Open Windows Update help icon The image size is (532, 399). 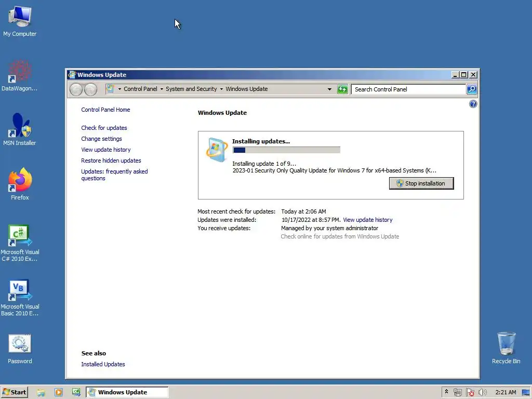473,104
